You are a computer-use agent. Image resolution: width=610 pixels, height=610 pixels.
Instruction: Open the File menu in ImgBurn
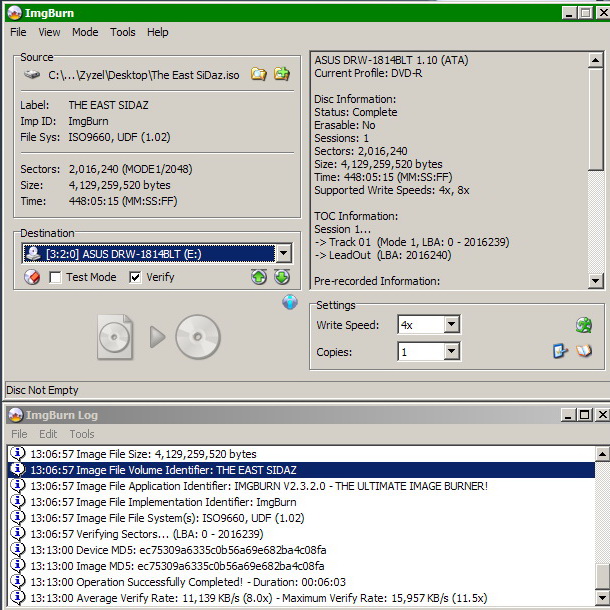[18, 32]
